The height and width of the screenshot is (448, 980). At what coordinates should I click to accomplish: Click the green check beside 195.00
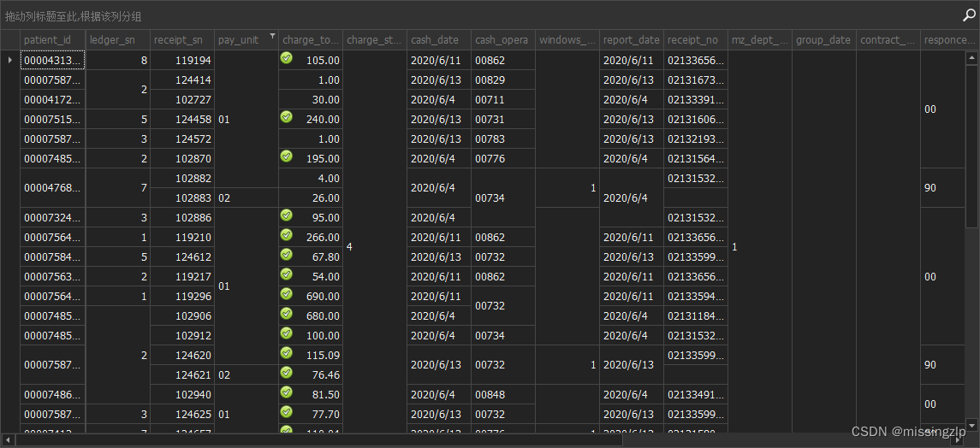(286, 156)
